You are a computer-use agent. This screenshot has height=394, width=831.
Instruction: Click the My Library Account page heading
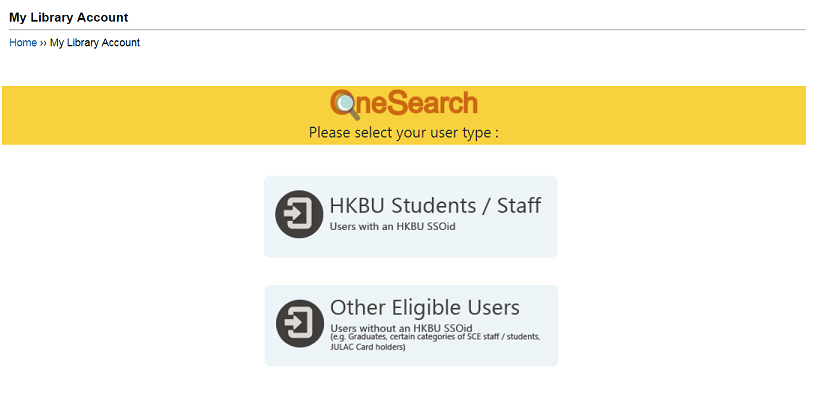[x=69, y=17]
